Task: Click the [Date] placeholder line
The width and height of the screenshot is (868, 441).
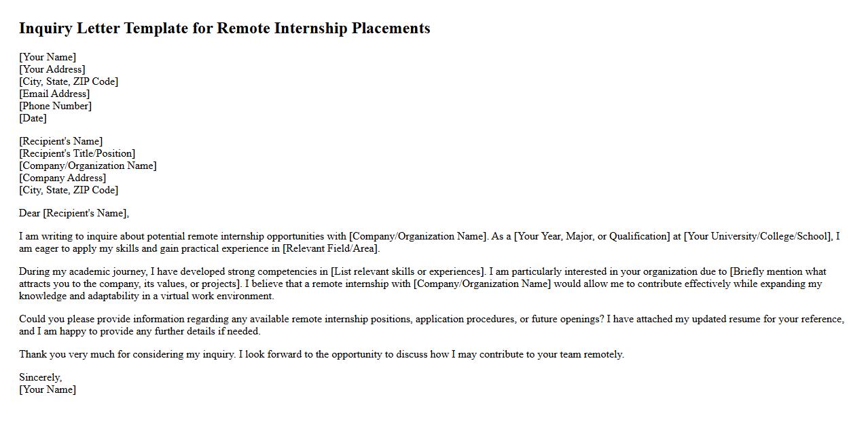Action: pos(33,118)
